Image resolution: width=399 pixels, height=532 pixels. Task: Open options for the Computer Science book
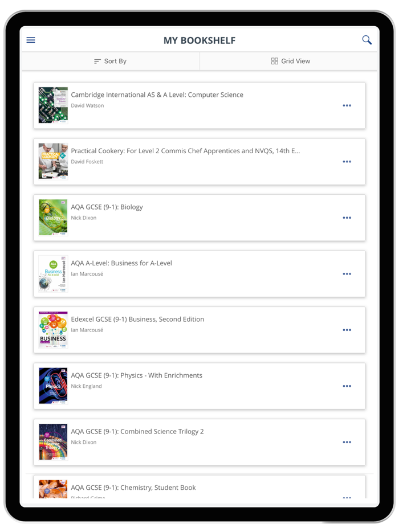347,105
